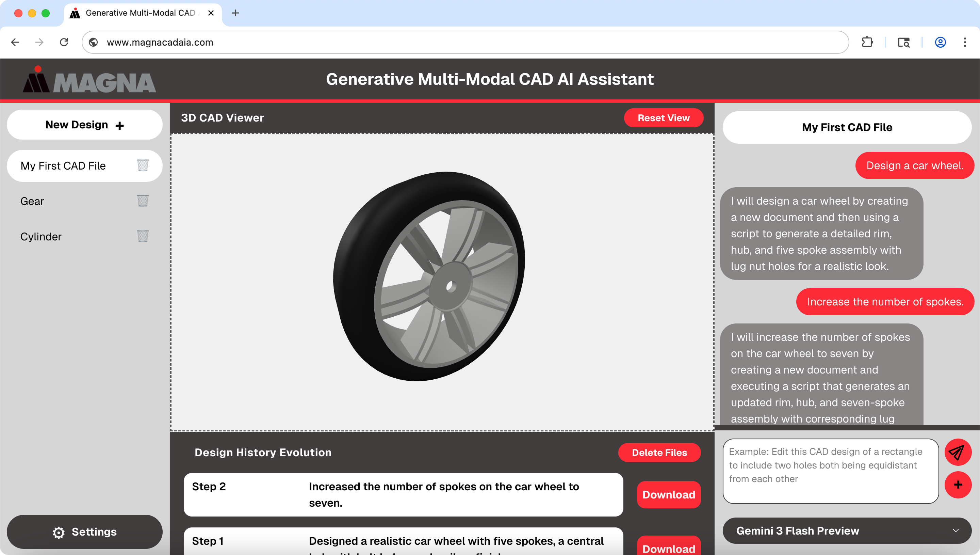Open Chrome three-dot menu
Image resolution: width=980 pixels, height=555 pixels.
tap(965, 42)
